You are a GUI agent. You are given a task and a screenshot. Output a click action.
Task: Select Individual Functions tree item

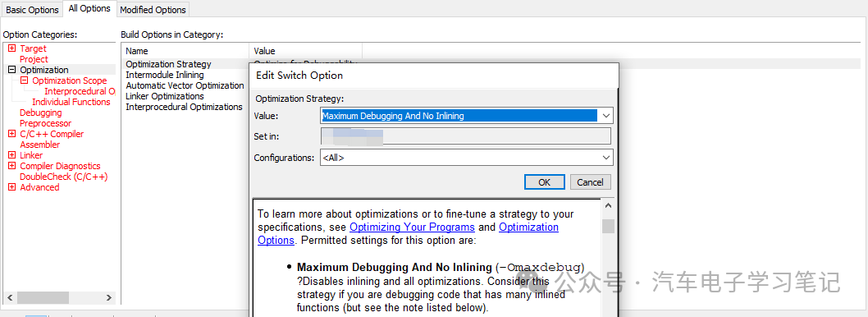[x=71, y=102]
